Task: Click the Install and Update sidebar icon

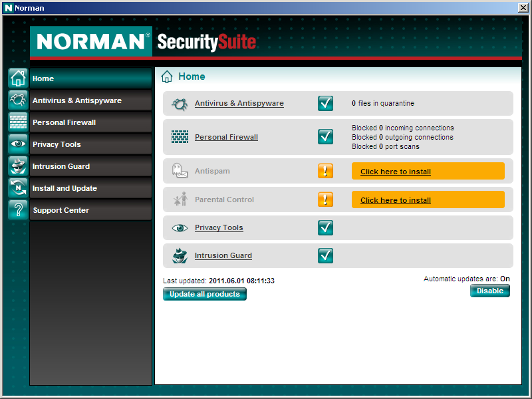Action: (x=18, y=188)
